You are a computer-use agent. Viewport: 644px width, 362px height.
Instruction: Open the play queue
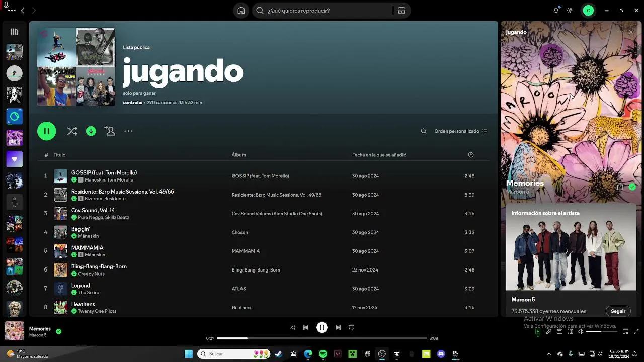pyautogui.click(x=559, y=332)
